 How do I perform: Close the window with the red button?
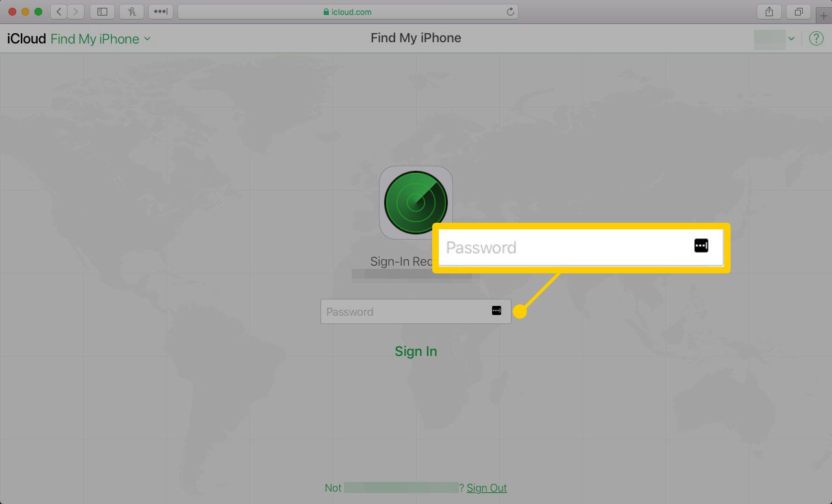pyautogui.click(x=13, y=12)
